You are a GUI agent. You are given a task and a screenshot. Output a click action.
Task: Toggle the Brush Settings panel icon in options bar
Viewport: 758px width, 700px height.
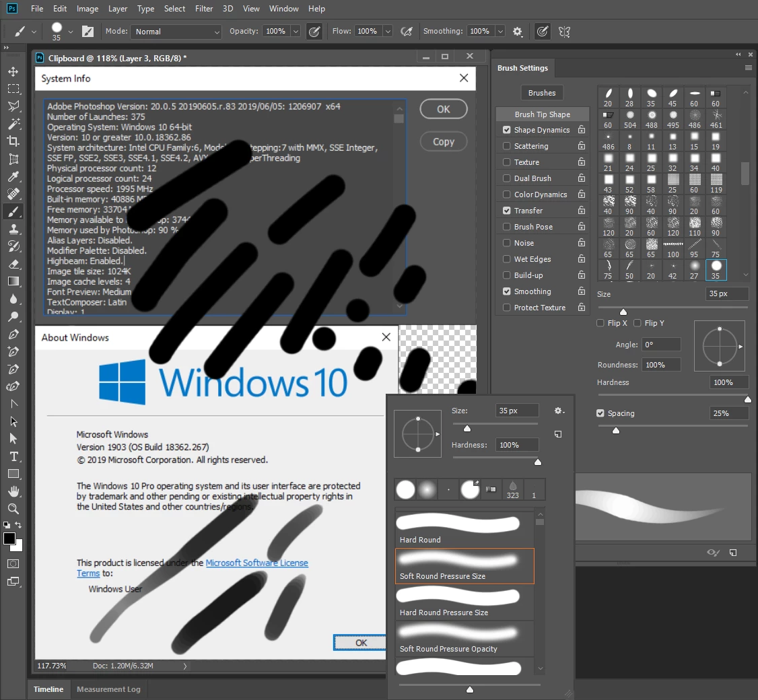[88, 32]
